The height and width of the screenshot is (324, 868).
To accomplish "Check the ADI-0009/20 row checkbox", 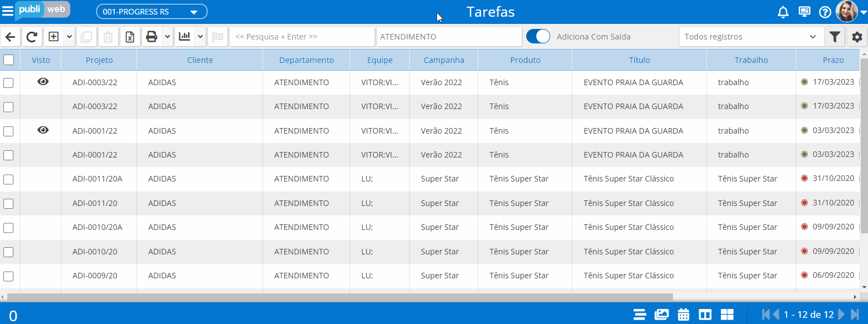I will coord(8,276).
